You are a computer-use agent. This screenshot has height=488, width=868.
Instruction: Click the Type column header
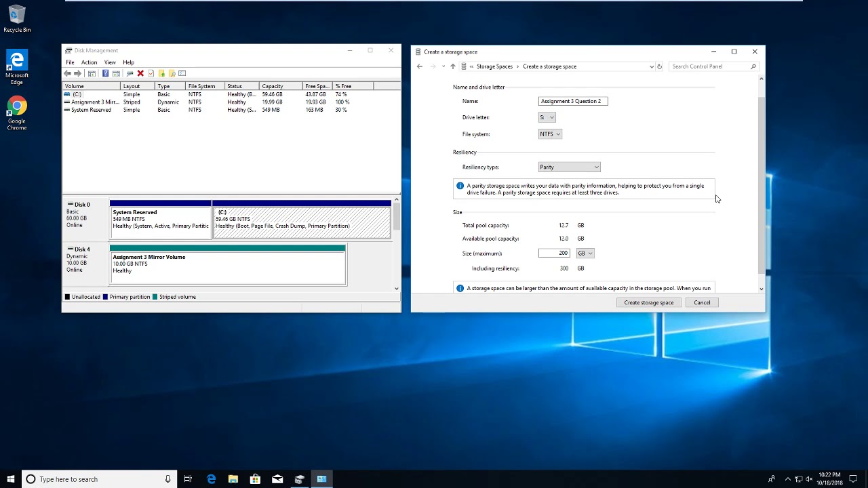click(x=170, y=86)
